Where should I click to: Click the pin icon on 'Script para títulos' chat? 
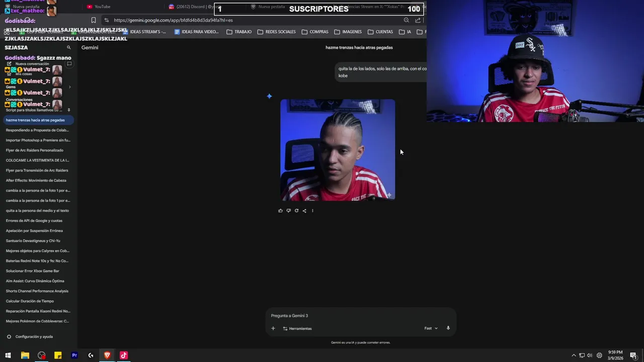pyautogui.click(x=69, y=110)
